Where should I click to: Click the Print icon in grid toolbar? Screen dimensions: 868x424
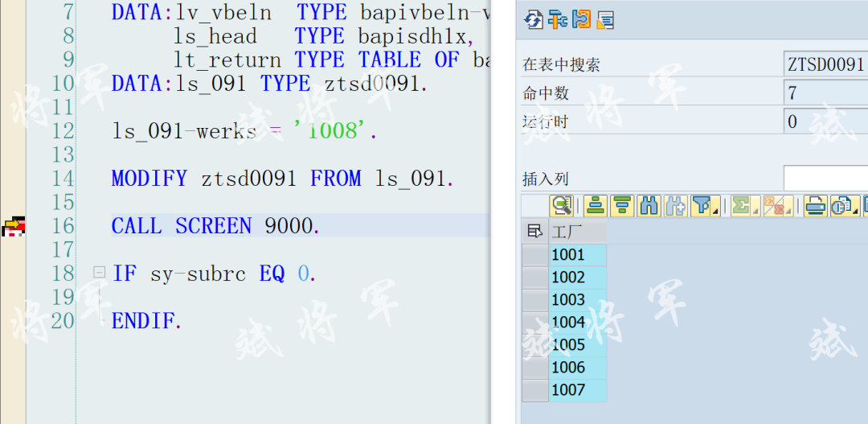pyautogui.click(x=815, y=206)
